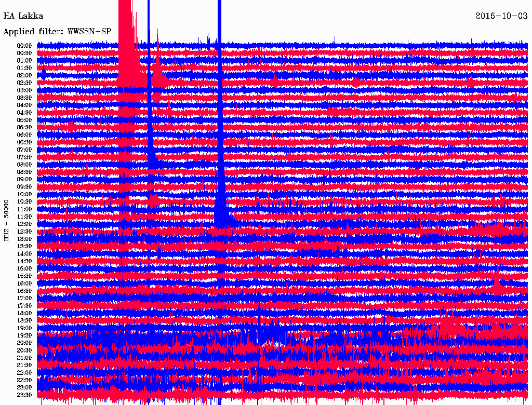
Task: Click the date 2016-10-03
Action: pyautogui.click(x=501, y=16)
